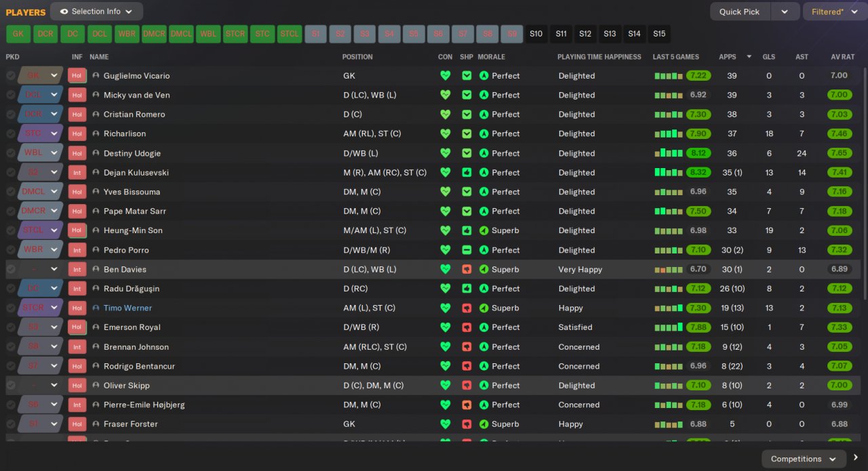The width and height of the screenshot is (868, 471).
Task: Click Hol badge for Emerson Royal
Action: click(77, 327)
